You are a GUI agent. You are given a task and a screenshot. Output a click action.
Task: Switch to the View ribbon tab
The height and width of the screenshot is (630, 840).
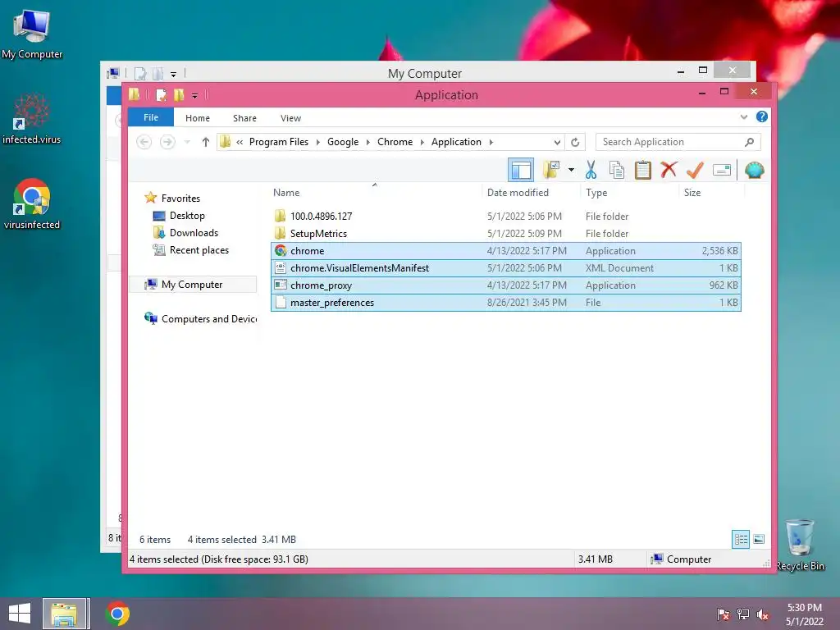[x=290, y=118]
